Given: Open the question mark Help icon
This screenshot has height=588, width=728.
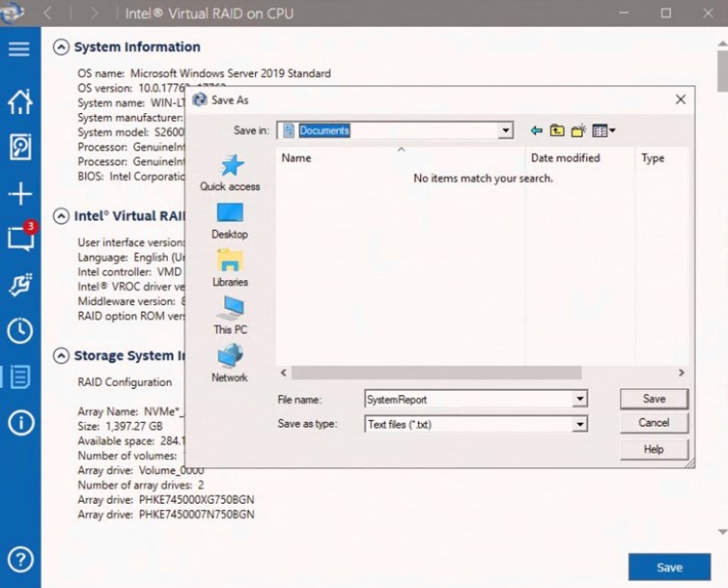Looking at the screenshot, I should coord(20,560).
